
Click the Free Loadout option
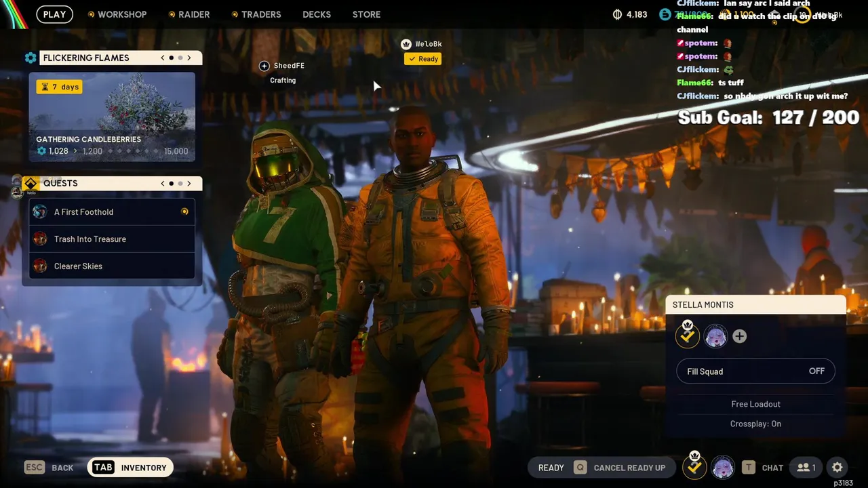(755, 404)
